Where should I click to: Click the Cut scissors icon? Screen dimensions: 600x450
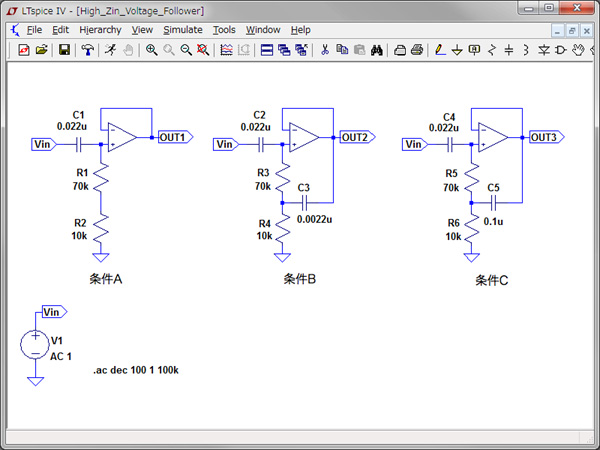point(325,50)
